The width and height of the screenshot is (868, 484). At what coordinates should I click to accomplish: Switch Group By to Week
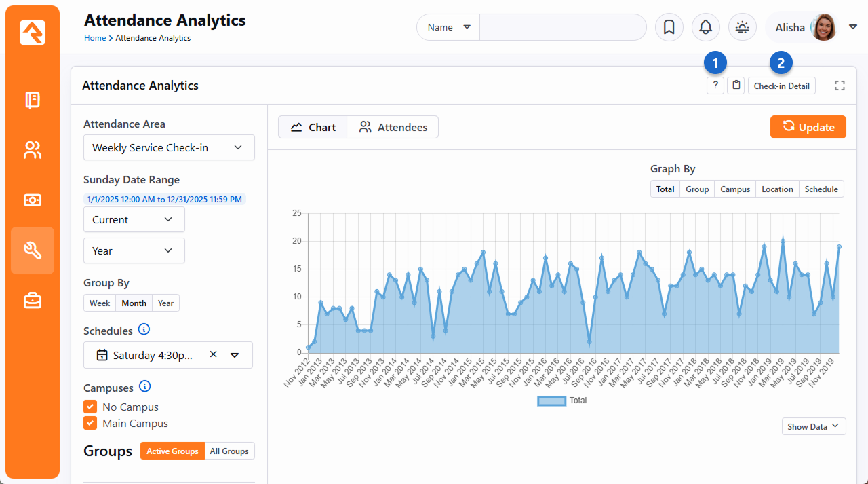tap(100, 303)
